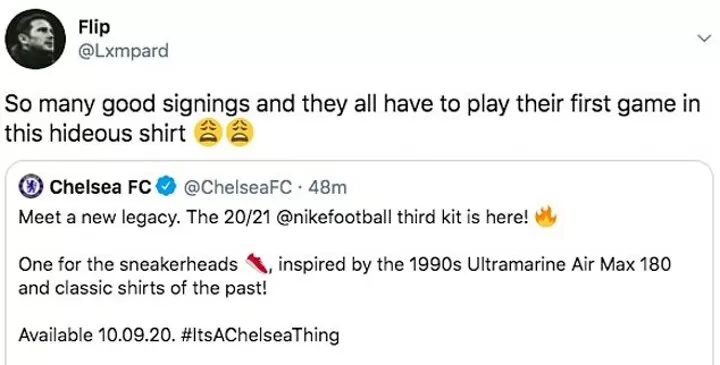720x365 pixels.
Task: Click the red sneaker emoji
Action: click(257, 264)
